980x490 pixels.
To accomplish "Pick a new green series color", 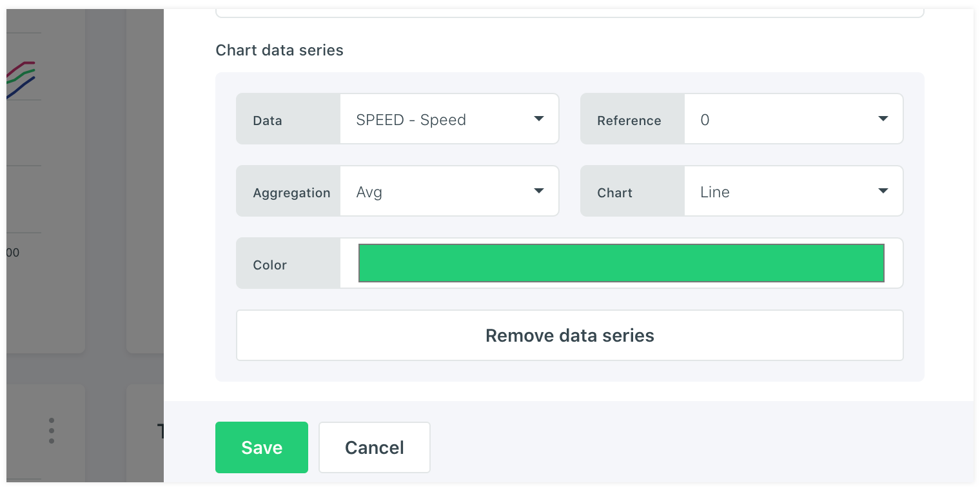I will (621, 263).
